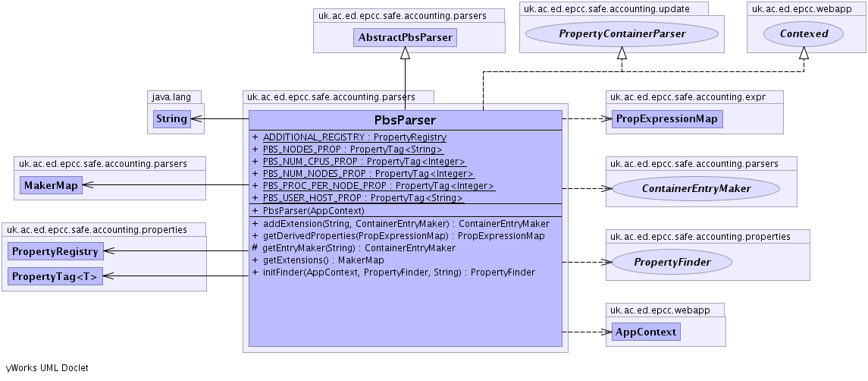Open the AppContext class box
The width and height of the screenshot is (868, 381).
click(x=646, y=332)
